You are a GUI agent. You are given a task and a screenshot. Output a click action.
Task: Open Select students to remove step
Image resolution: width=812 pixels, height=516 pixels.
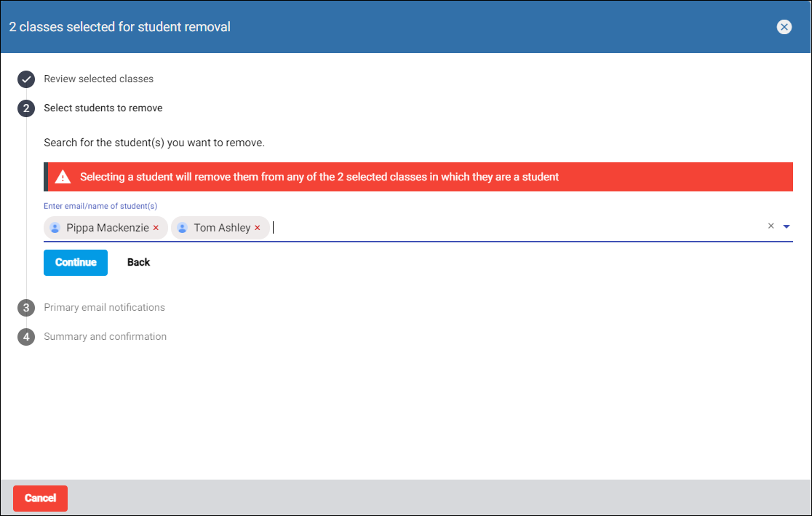(x=103, y=108)
